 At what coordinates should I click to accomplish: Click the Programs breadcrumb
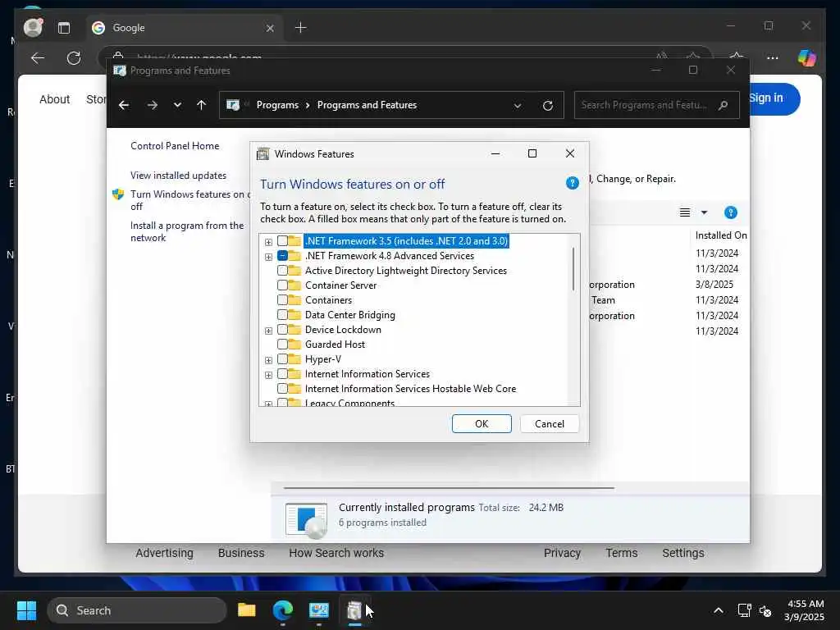coord(277,105)
